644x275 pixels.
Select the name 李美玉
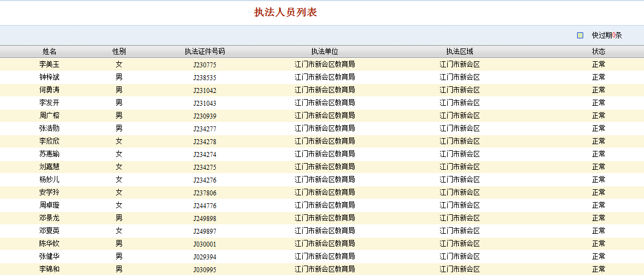pos(49,65)
